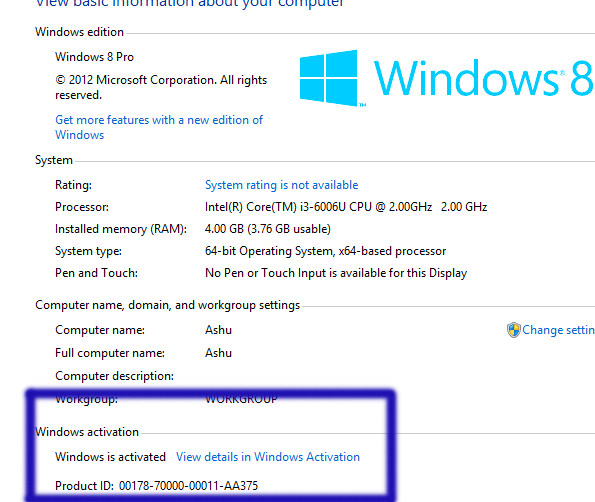
Task: Click 'System rating is not available' link
Action: coord(282,185)
